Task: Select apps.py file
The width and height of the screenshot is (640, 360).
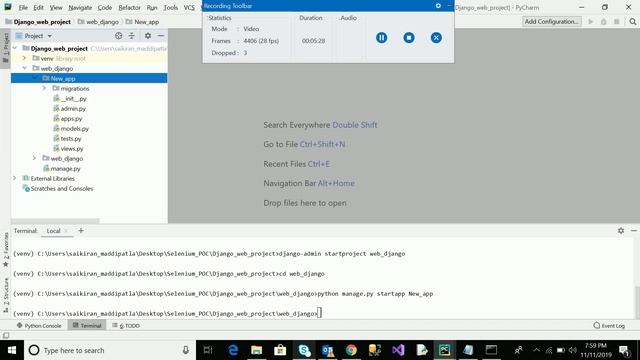Action: [x=68, y=118]
